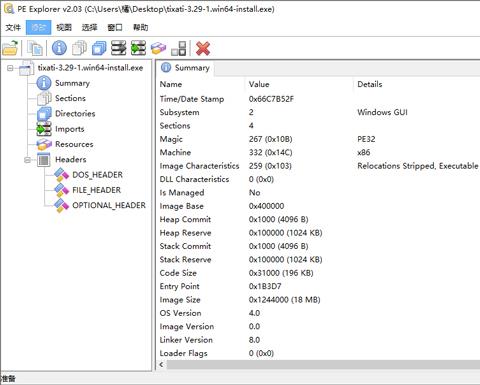Click the blue Directories stacked toolbar icon
Viewport: 480px width, 385px height.
point(99,48)
